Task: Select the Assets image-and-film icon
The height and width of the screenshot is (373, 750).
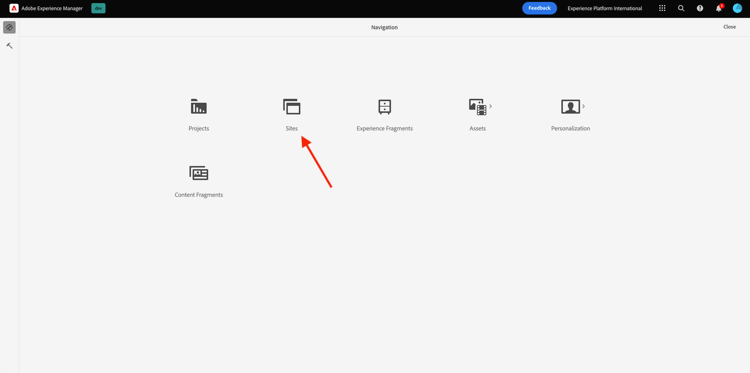Action: coord(477,107)
